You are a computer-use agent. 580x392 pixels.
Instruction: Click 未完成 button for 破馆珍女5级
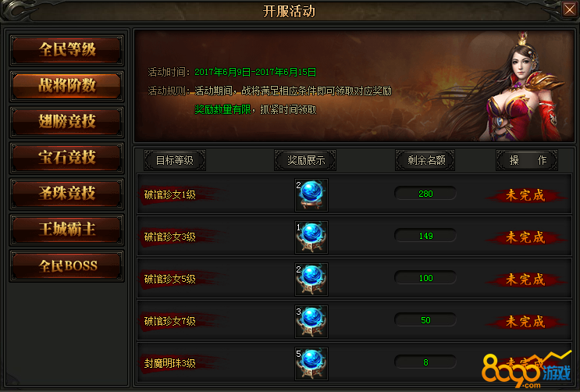[525, 280]
